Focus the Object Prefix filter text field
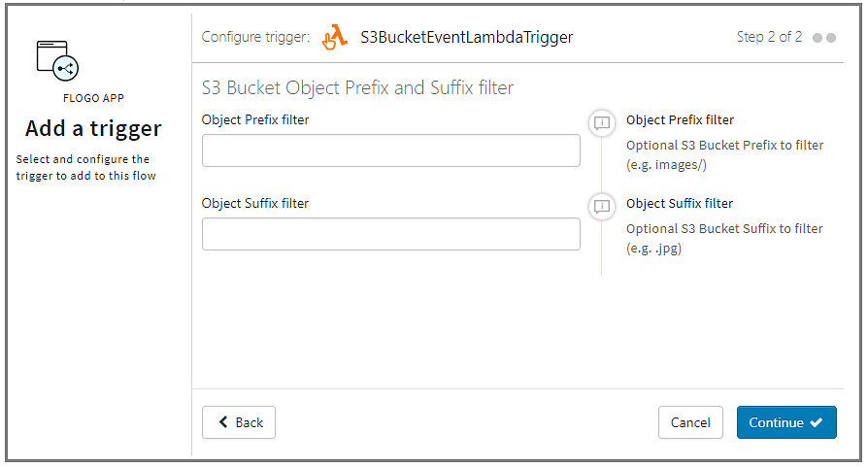The image size is (868, 467). coord(391,150)
